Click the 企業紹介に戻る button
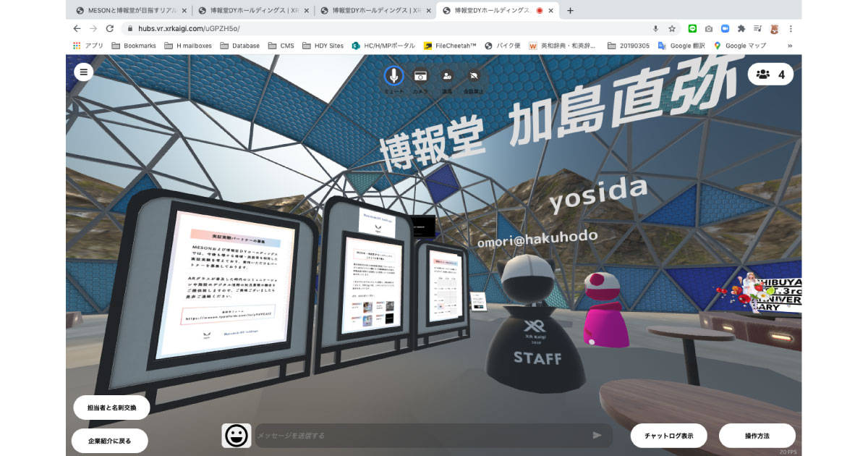Screen dimensions: 868x456 110,440
